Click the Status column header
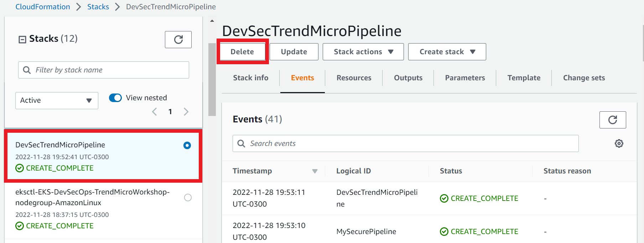644x243 pixels. tap(451, 171)
